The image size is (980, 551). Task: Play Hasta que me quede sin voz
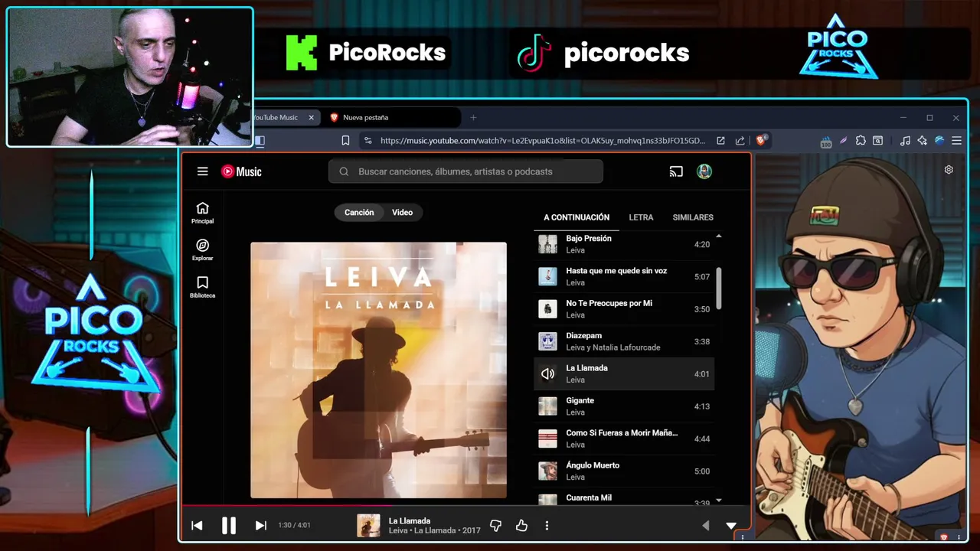624,276
